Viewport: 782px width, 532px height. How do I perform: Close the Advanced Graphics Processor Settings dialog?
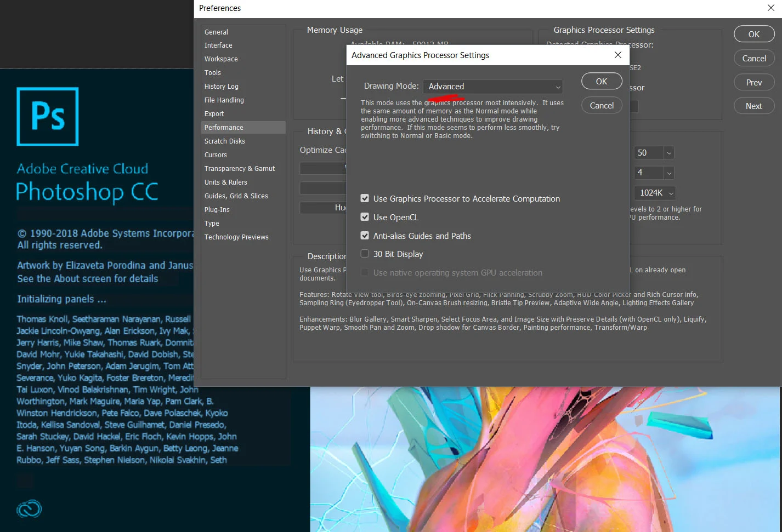coord(618,55)
